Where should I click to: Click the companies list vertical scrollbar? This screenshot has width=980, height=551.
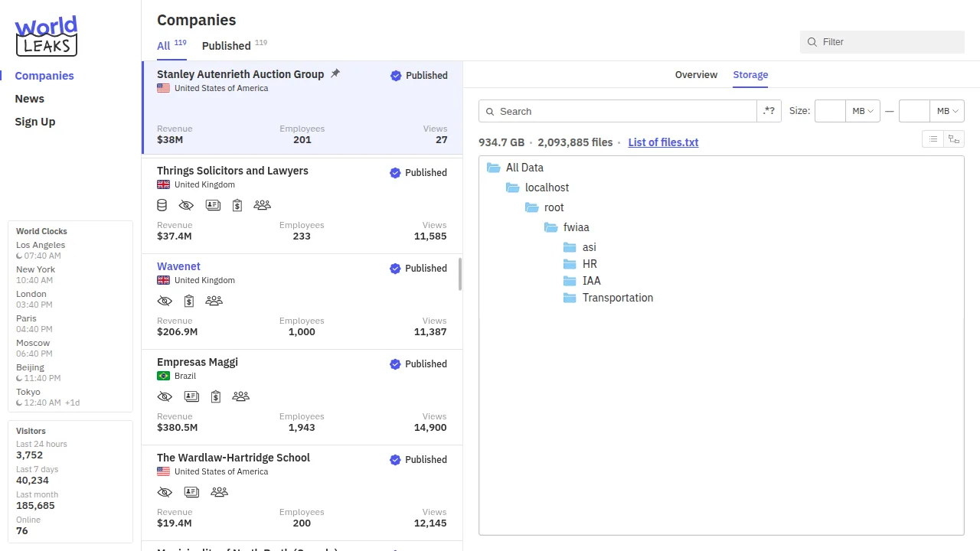click(460, 274)
